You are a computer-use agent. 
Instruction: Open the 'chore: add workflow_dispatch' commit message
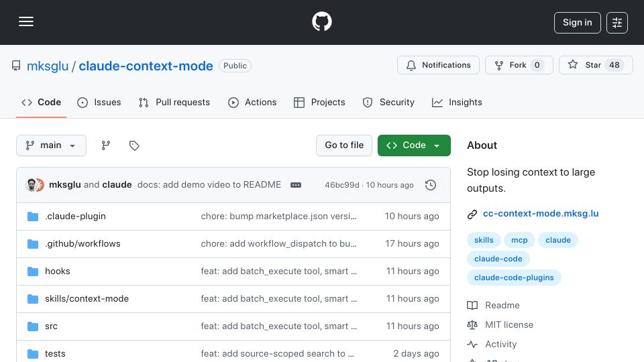[x=278, y=244]
